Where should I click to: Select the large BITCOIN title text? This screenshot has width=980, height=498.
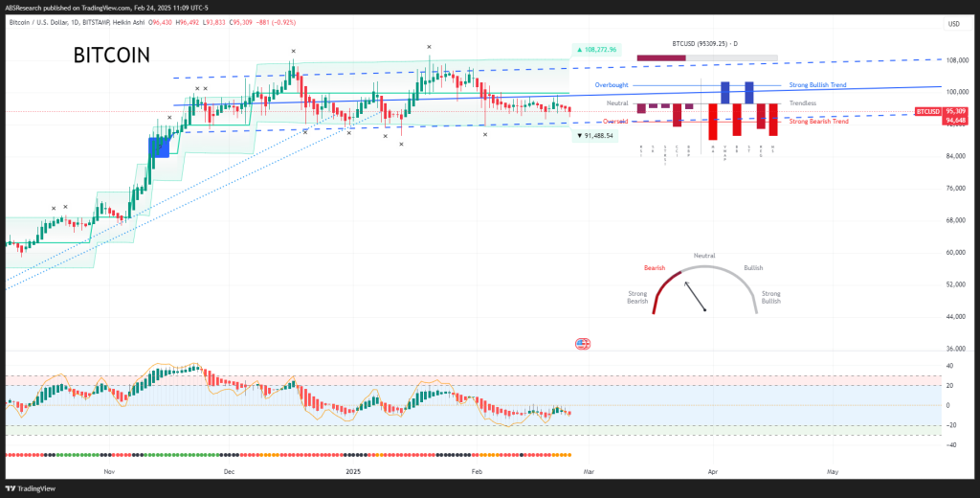pos(111,56)
